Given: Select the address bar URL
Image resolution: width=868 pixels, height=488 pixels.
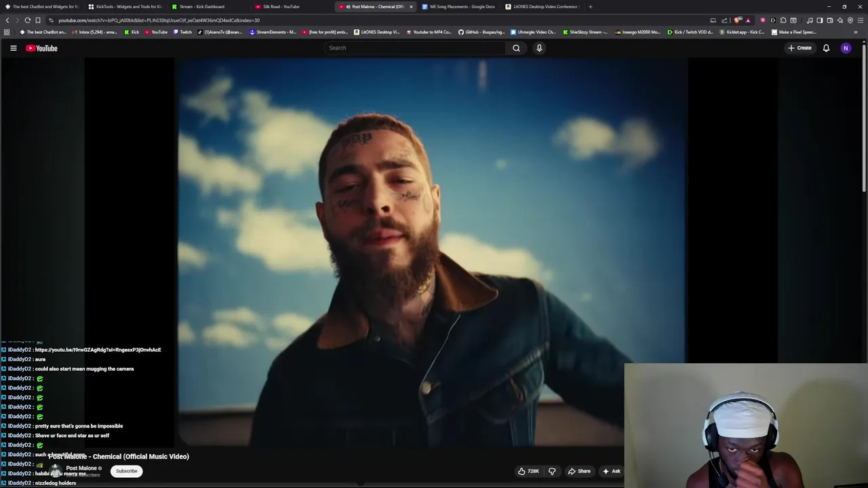Looking at the screenshot, I should 159,20.
